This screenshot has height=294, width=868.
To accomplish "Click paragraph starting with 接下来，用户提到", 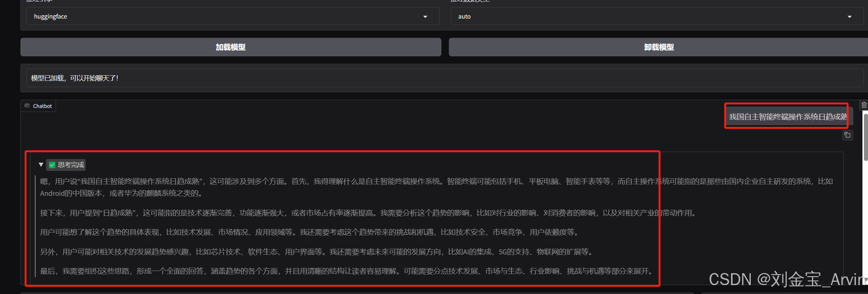I will click(369, 213).
